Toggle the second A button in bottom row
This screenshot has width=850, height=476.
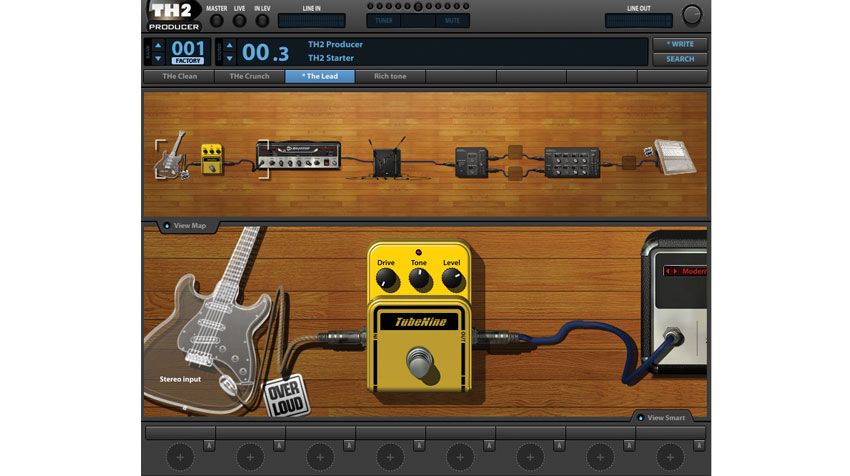279,446
